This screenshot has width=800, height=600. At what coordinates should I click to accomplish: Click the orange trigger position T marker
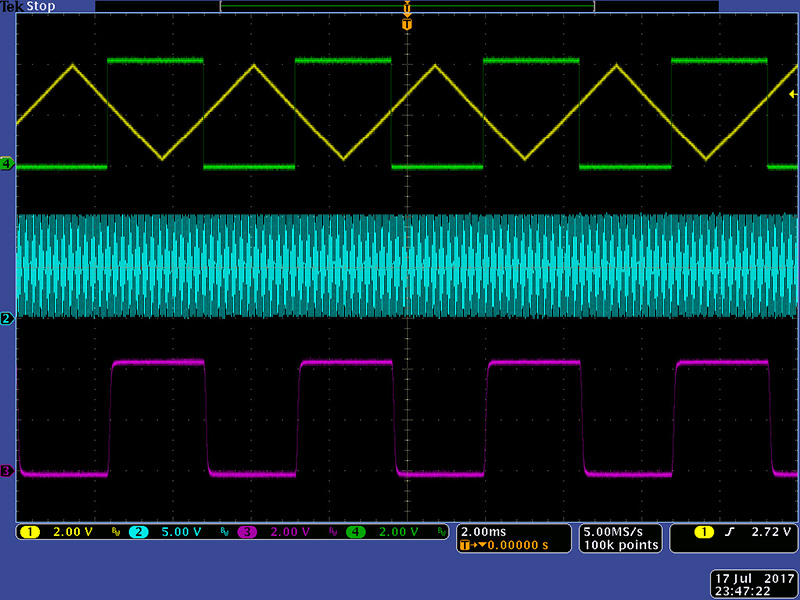point(406,23)
